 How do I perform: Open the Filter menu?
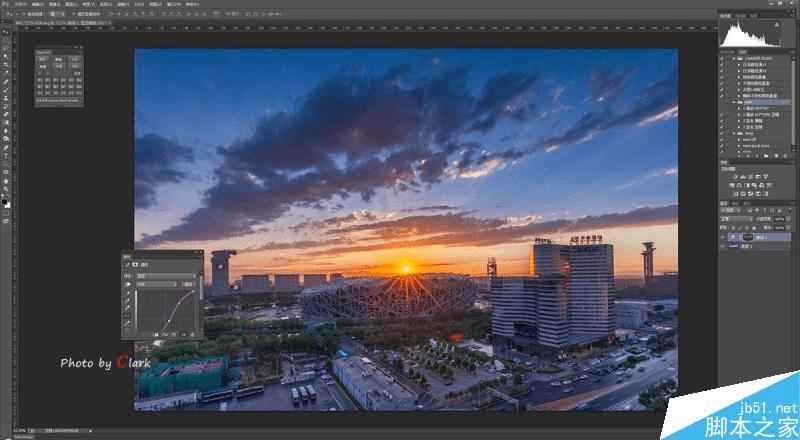(x=123, y=4)
